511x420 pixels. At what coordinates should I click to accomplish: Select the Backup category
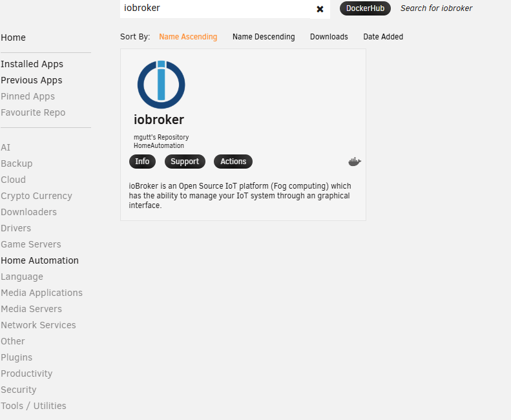pyautogui.click(x=17, y=163)
